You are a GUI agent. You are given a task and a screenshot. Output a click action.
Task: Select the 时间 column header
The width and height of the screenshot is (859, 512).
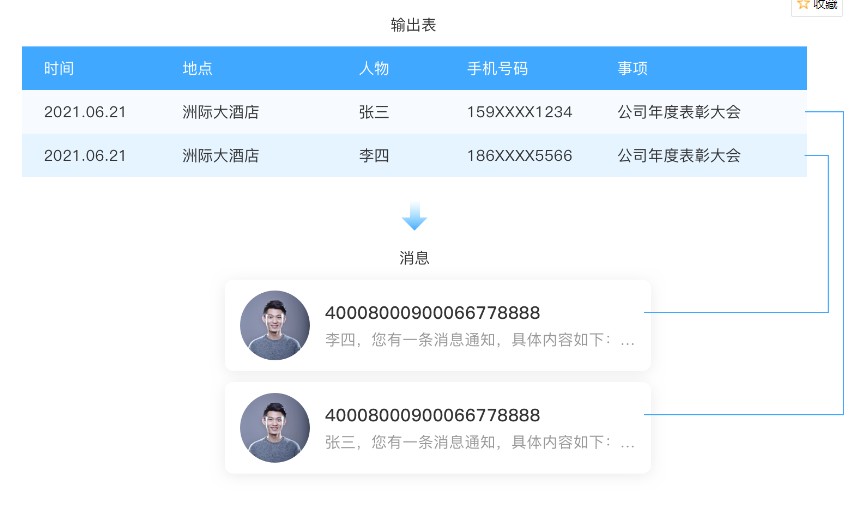59,68
